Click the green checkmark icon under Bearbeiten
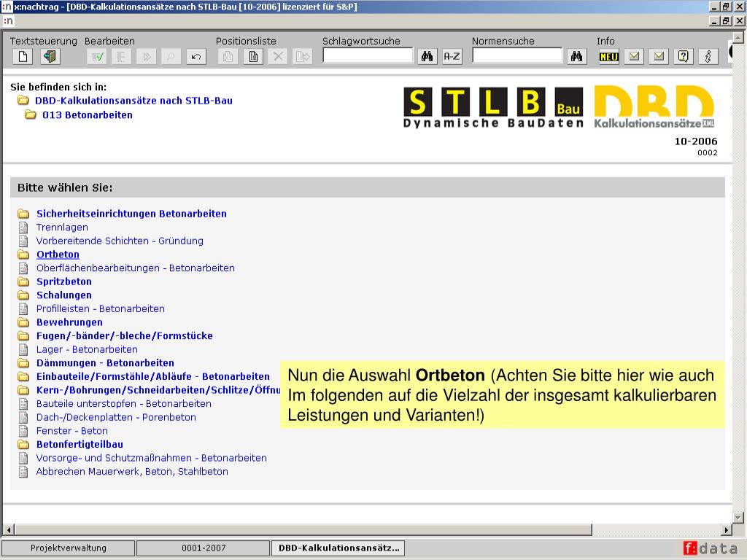747x560 pixels. tap(97, 57)
